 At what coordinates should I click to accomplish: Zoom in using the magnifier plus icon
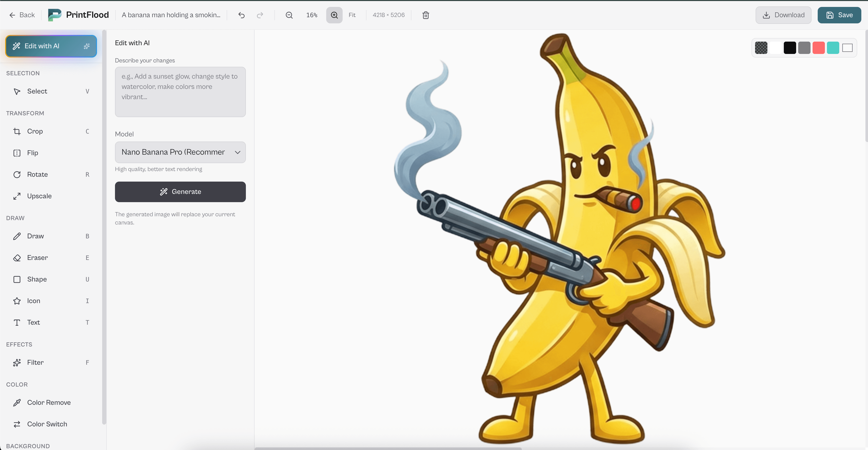click(x=334, y=15)
